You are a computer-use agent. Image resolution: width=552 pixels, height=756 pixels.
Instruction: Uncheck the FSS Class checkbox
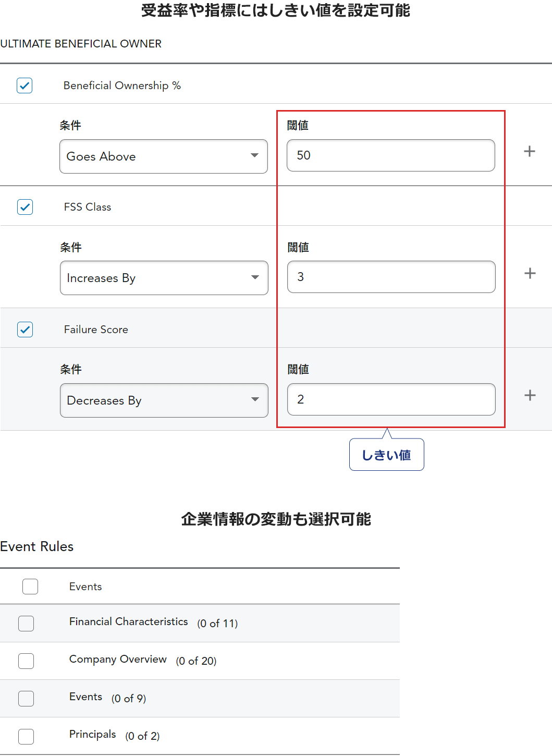(x=25, y=207)
